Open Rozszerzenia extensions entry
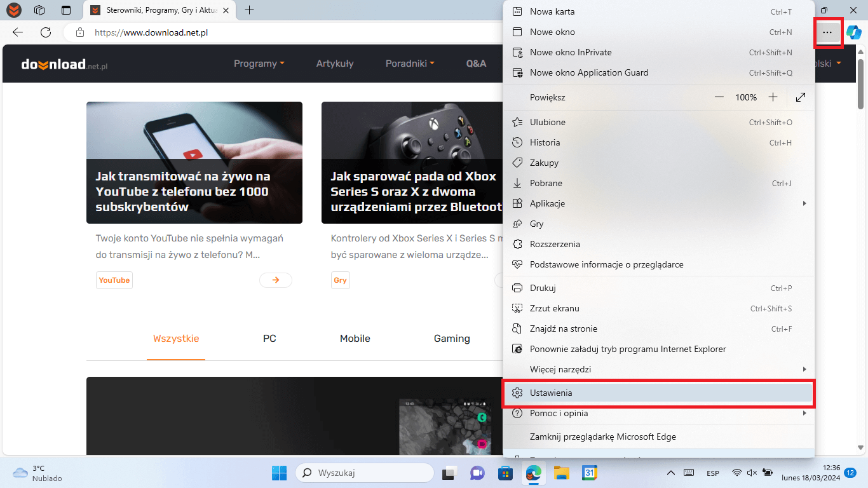This screenshot has width=868, height=488. [658, 244]
